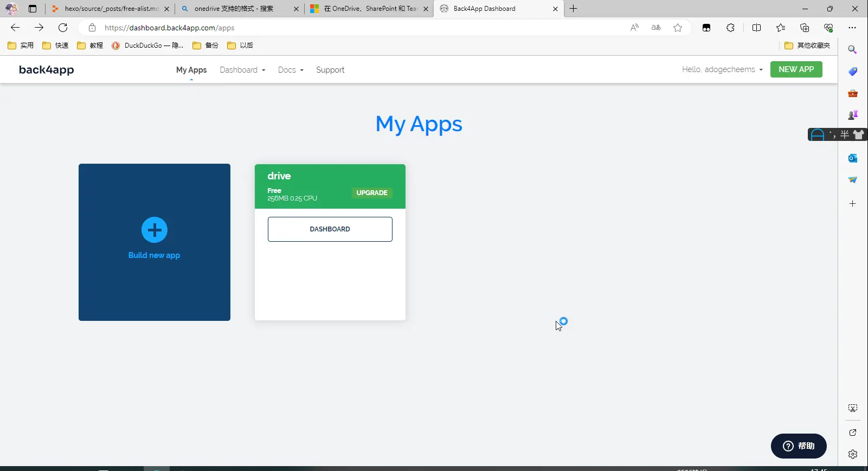The height and width of the screenshot is (471, 868).
Task: View site information via lock icon
Action: coord(92,28)
